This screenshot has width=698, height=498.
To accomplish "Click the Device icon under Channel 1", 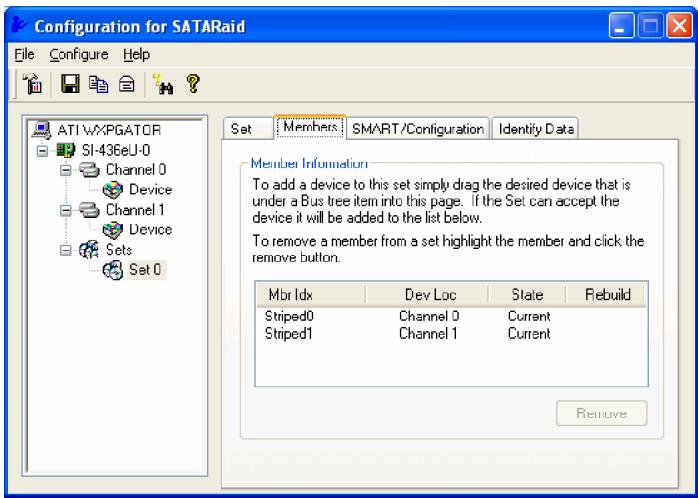I will click(113, 230).
